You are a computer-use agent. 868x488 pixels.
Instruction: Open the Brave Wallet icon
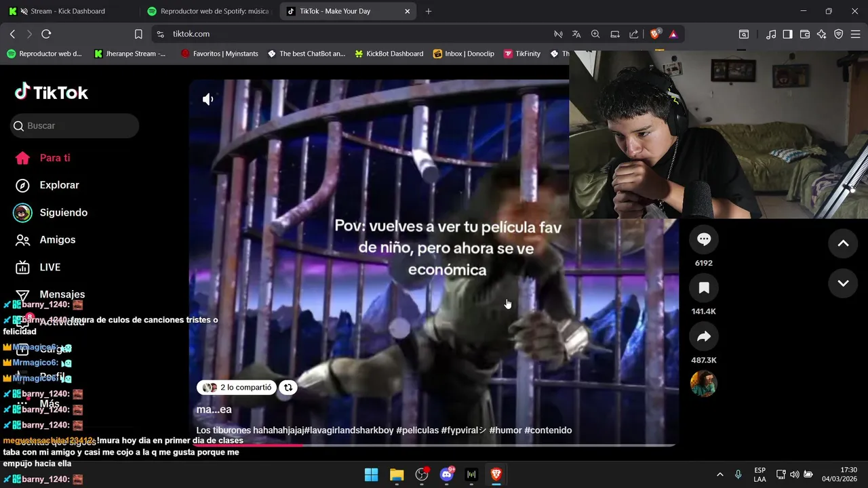[x=805, y=34]
